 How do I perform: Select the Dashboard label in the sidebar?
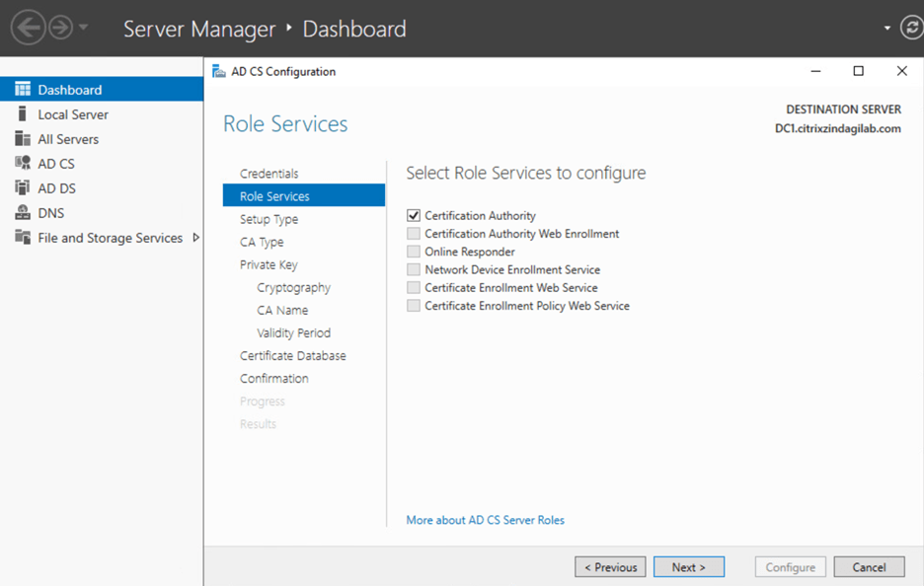pyautogui.click(x=69, y=90)
